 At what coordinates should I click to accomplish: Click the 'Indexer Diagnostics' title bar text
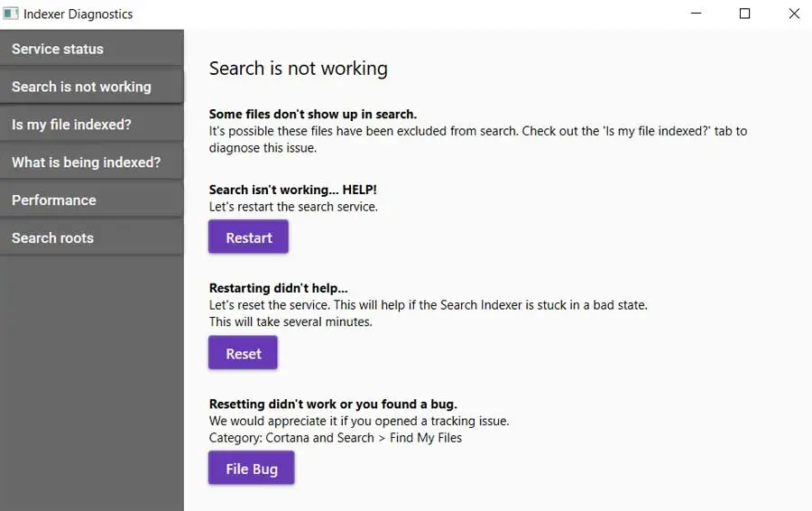(x=78, y=14)
